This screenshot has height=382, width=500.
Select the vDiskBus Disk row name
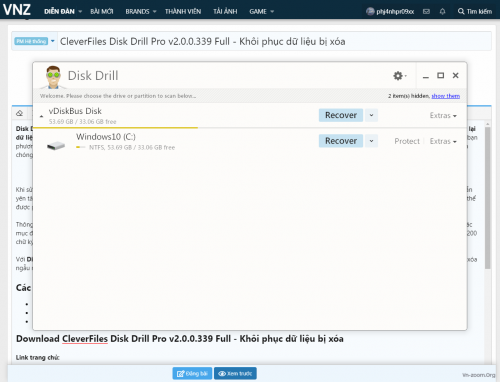click(75, 111)
